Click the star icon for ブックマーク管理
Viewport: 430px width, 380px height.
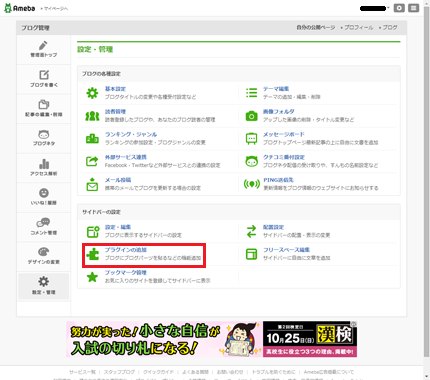pyautogui.click(x=92, y=277)
